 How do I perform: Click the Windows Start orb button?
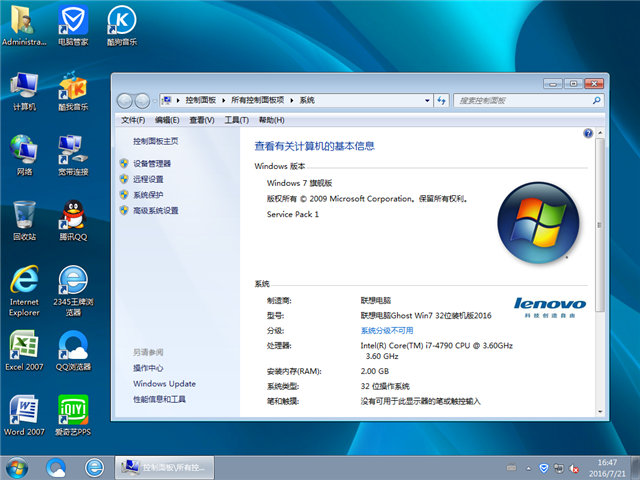pos(17,466)
